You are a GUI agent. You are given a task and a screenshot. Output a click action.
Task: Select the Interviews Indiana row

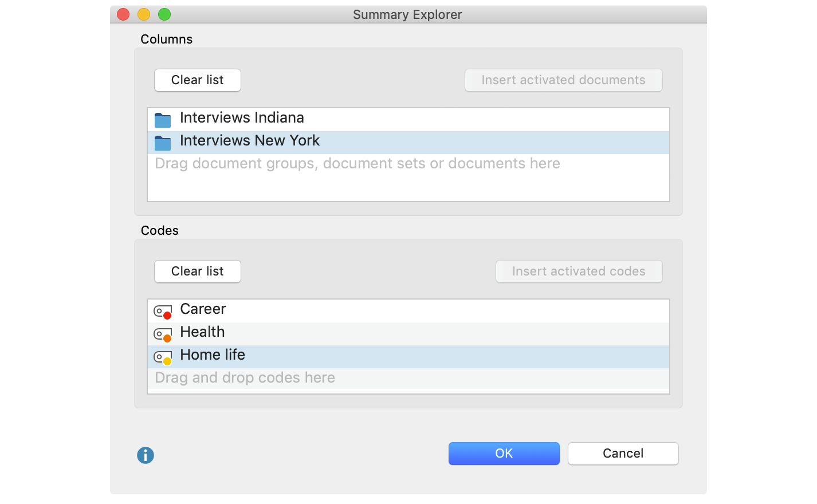408,120
